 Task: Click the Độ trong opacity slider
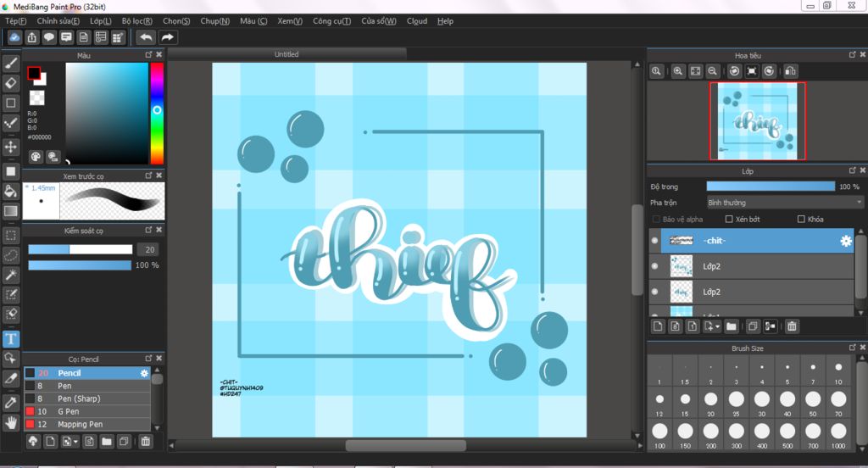point(771,187)
